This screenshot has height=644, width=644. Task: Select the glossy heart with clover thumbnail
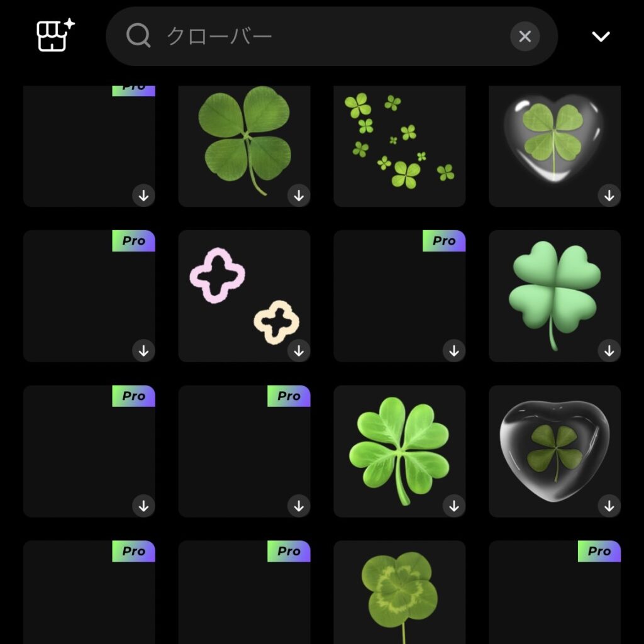555,146
